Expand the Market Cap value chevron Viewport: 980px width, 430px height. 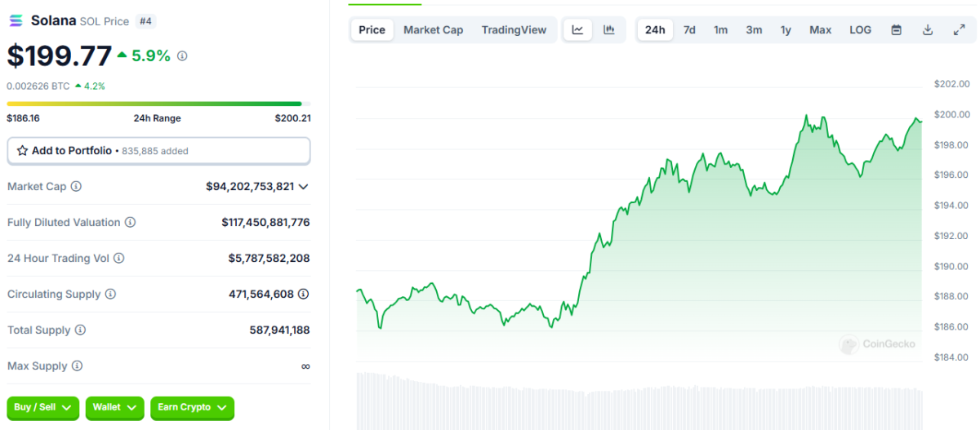coord(304,187)
